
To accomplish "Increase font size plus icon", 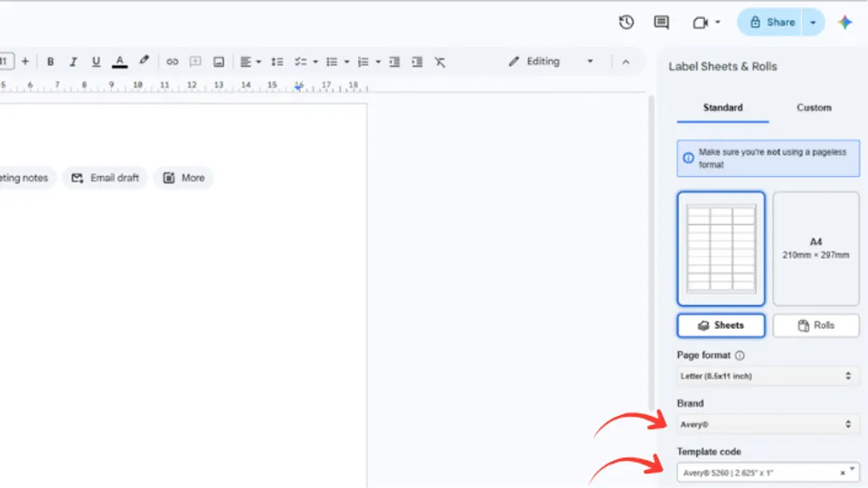I will click(x=25, y=61).
